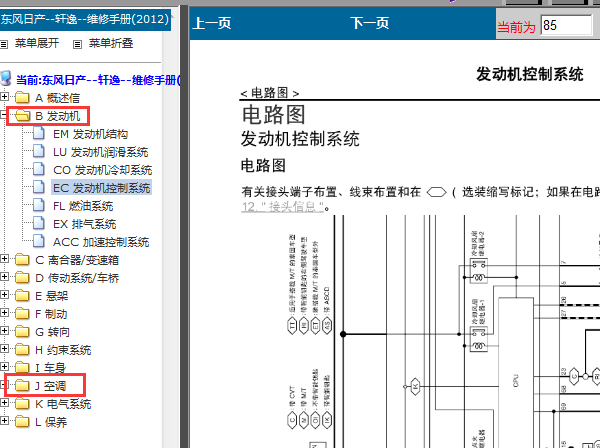The width and height of the screenshot is (600, 448).
Task: Click folder icon of K 电气系统
Action: [22, 404]
